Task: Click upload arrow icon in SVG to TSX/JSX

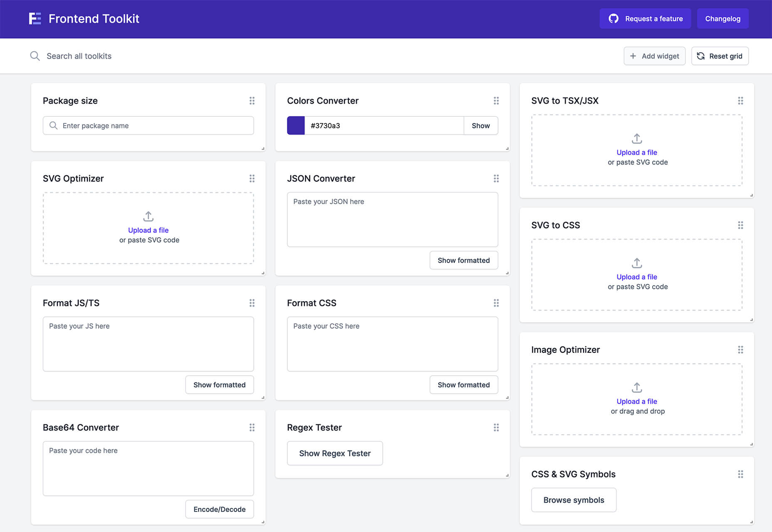Action: (x=637, y=138)
